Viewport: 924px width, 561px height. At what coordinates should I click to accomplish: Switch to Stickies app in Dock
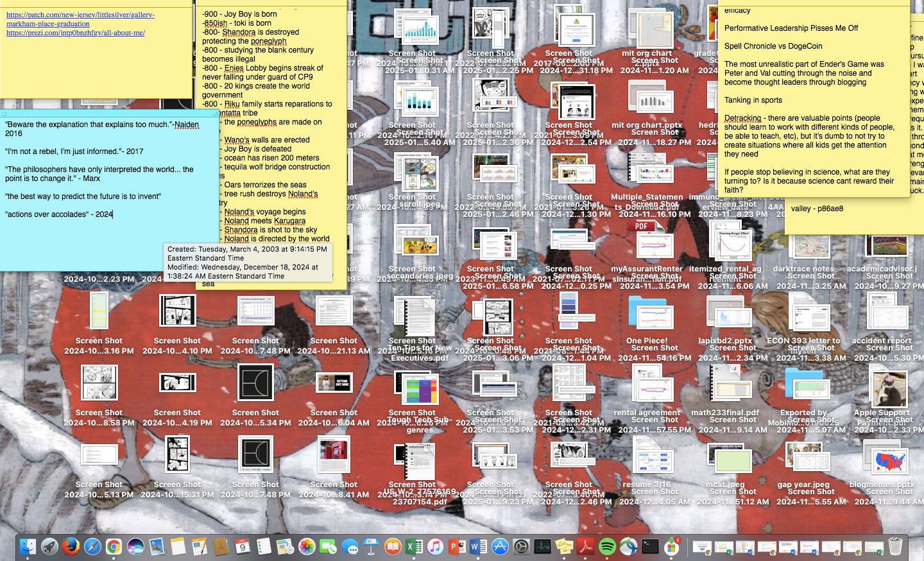565,547
